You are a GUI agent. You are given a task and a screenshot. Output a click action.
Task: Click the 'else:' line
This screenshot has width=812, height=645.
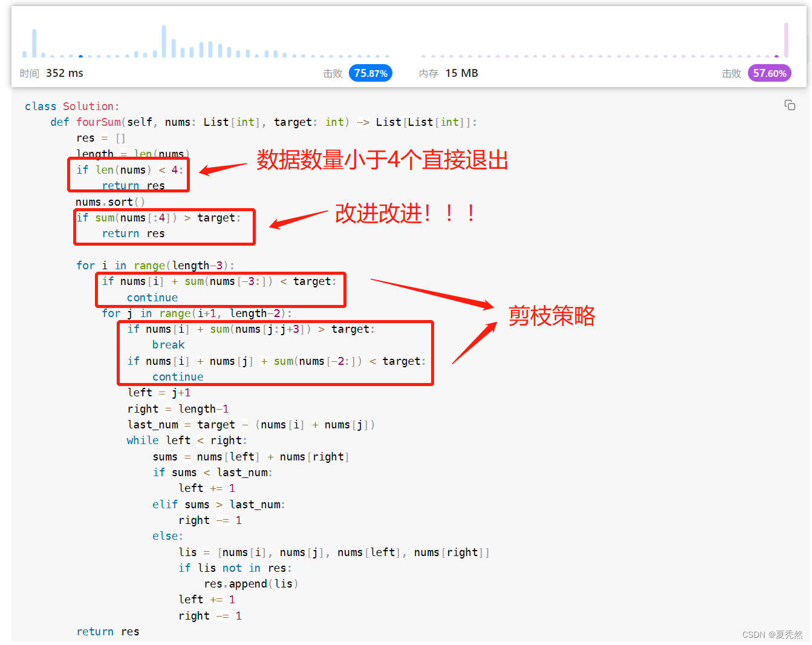coord(167,536)
